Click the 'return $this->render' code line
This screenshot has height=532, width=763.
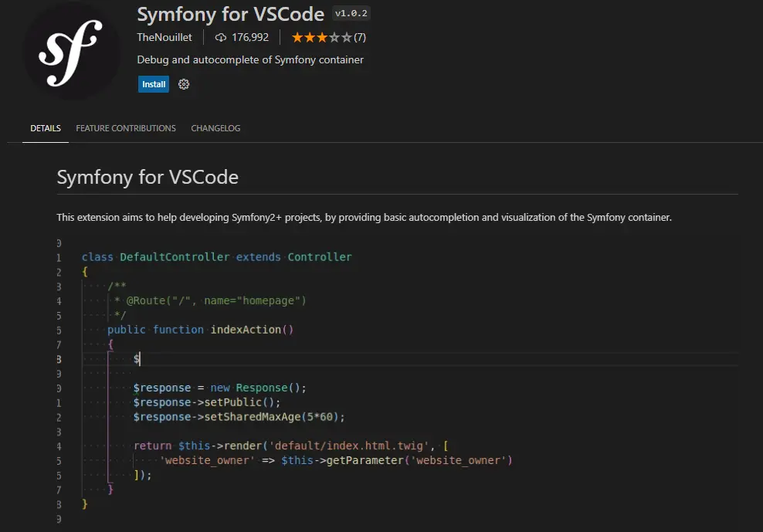click(291, 446)
